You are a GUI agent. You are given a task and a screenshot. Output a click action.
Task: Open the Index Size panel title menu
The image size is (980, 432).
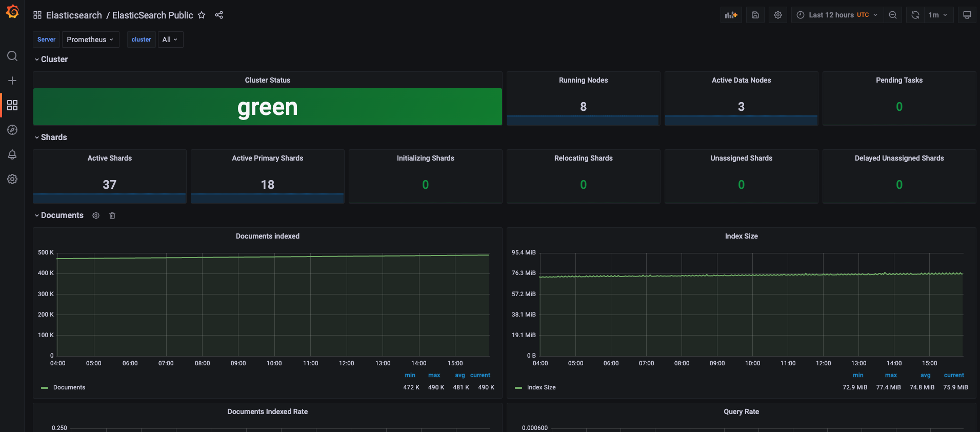(x=742, y=236)
